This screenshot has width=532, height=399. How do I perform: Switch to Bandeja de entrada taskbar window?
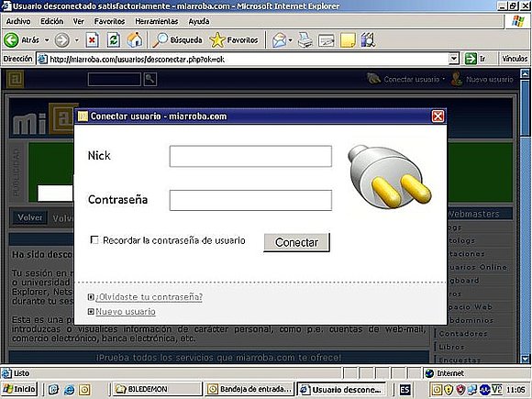click(249, 389)
